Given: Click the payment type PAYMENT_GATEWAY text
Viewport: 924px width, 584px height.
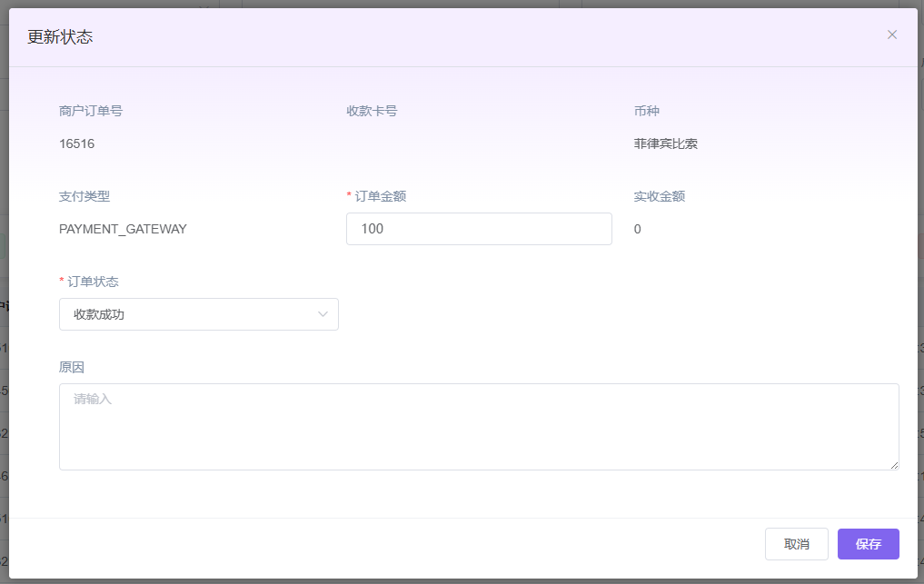Looking at the screenshot, I should coord(122,229).
